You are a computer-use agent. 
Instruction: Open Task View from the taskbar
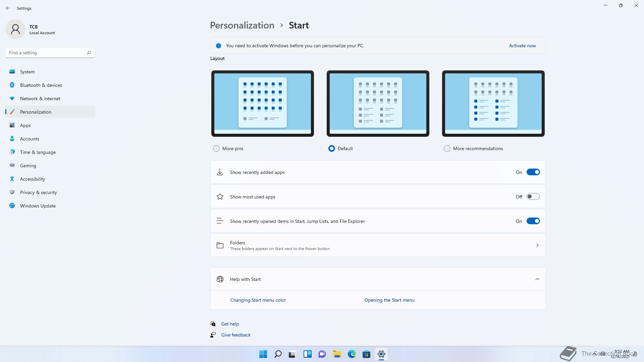point(292,354)
